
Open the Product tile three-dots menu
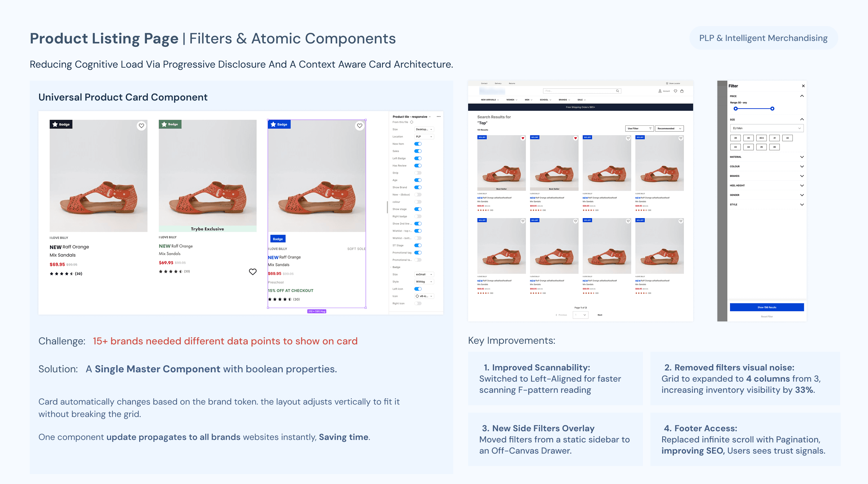point(438,117)
